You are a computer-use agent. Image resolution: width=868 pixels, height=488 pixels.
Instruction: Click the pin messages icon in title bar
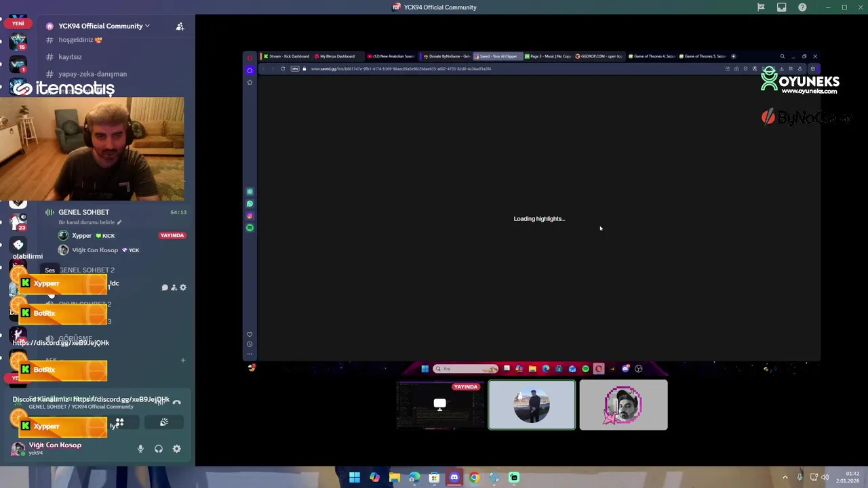pos(761,7)
